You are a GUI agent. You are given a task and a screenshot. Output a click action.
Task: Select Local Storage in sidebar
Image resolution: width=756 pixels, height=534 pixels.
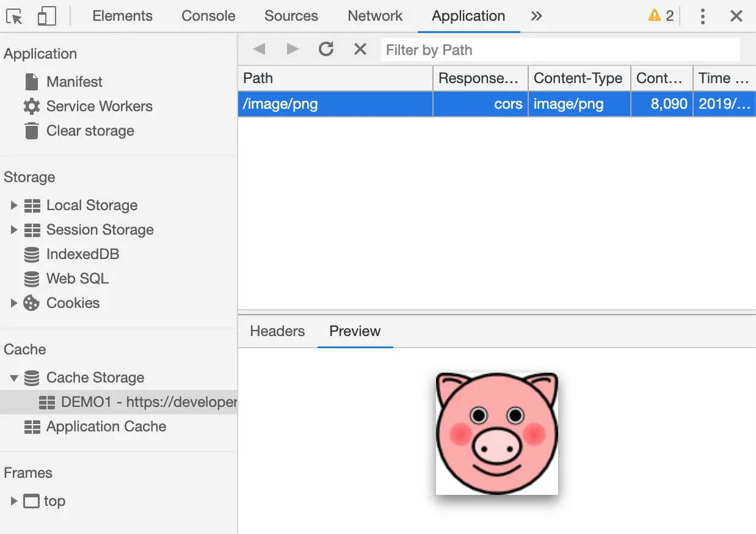tap(92, 205)
